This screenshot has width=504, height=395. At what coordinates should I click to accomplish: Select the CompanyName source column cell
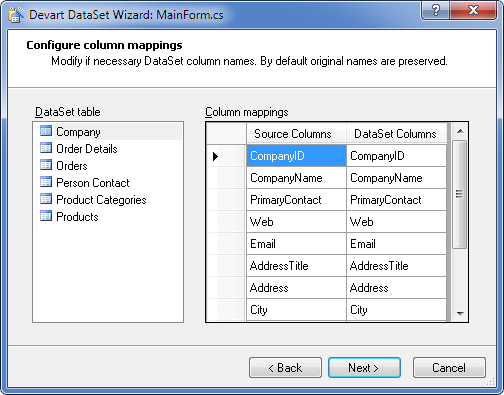[x=296, y=178]
